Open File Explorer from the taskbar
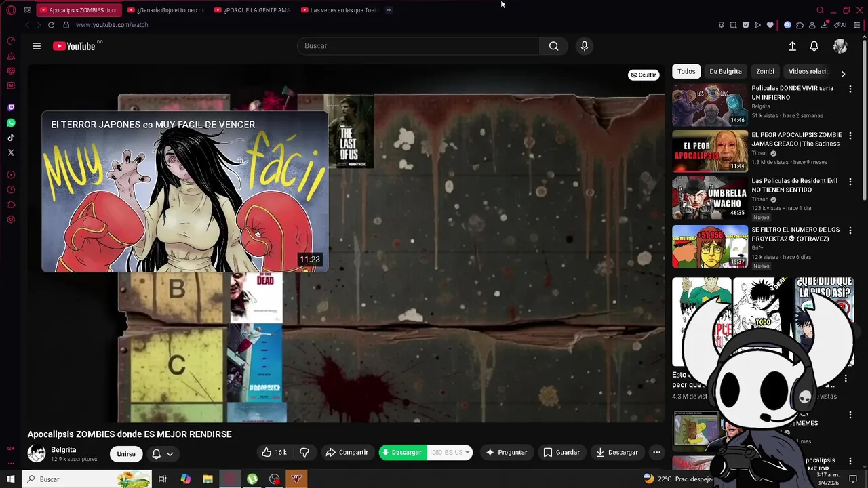This screenshot has height=488, width=868. point(208,479)
